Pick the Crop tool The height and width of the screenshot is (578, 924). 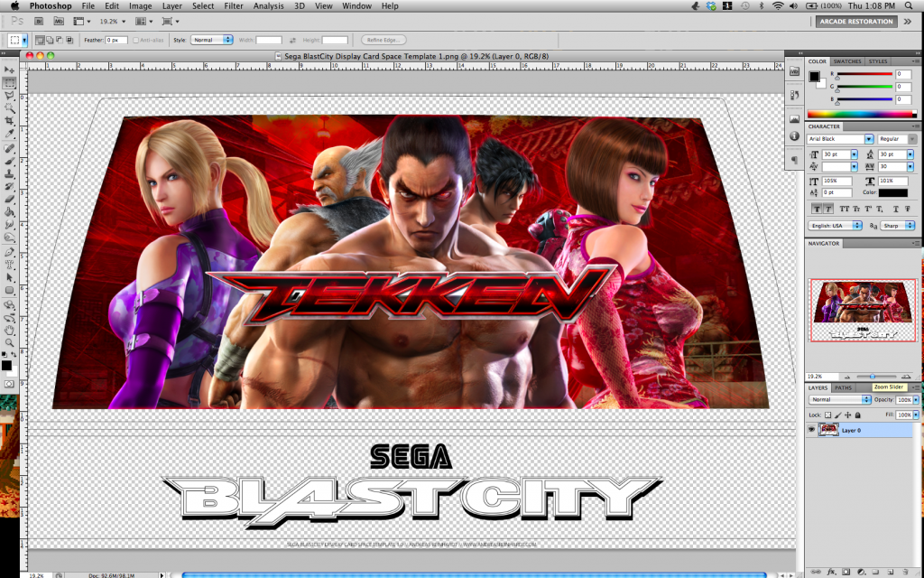click(9, 119)
